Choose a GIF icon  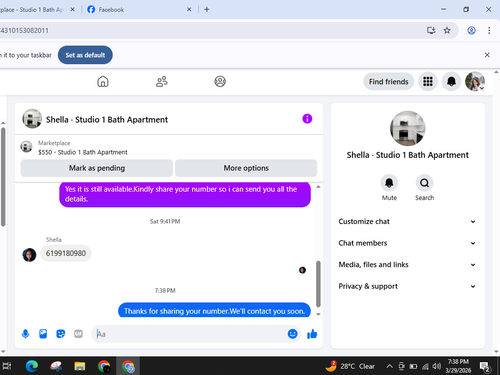click(78, 334)
